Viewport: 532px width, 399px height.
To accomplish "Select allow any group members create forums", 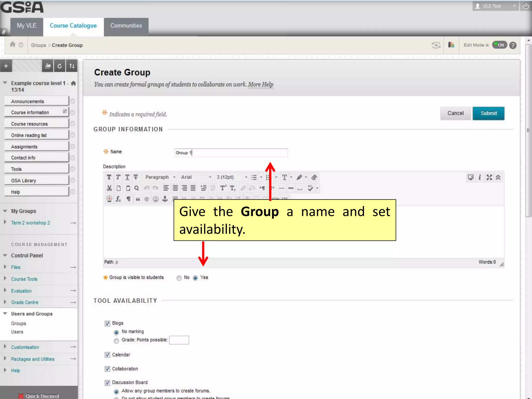I will (x=116, y=391).
